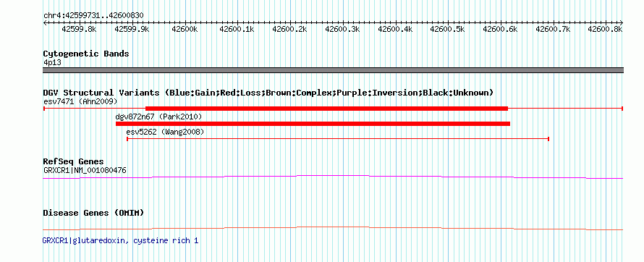The height and width of the screenshot is (262, 644).
Task: Click the GRXCR1|NM_001080476 RefSeq gene label
Action: coord(85,170)
